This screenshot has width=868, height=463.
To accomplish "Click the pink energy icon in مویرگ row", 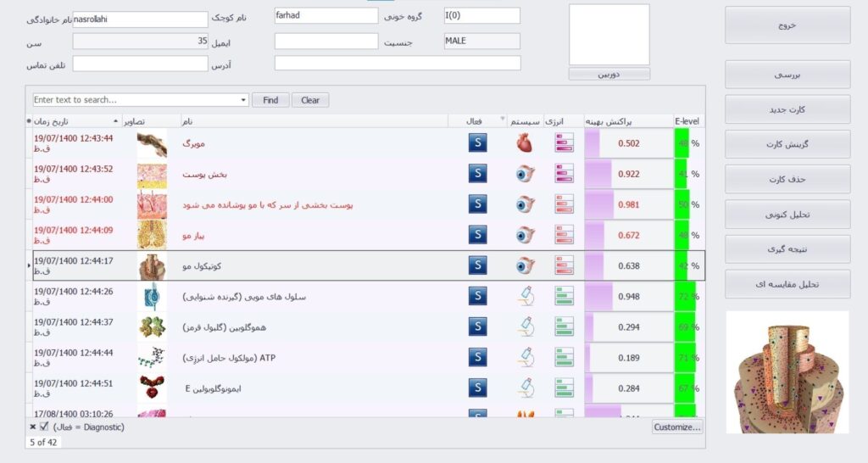I will point(565,143).
